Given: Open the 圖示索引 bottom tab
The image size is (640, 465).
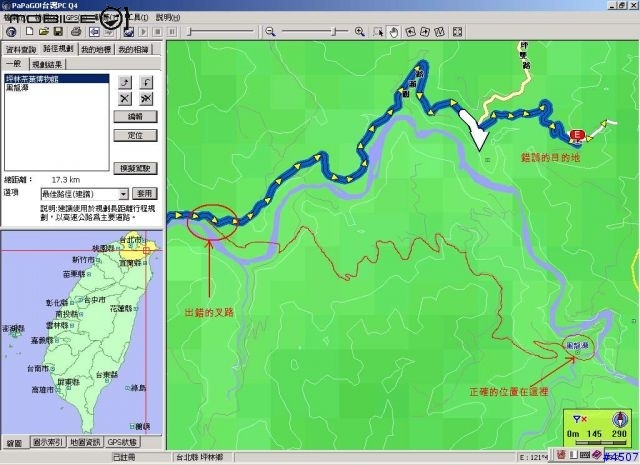Looking at the screenshot, I should click(48, 442).
